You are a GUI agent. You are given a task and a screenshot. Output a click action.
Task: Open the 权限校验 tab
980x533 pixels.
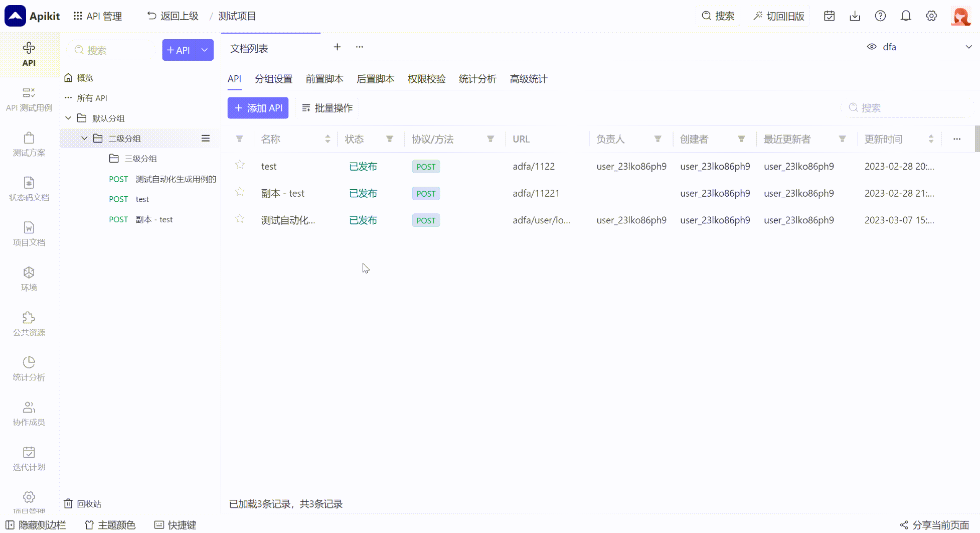426,79
